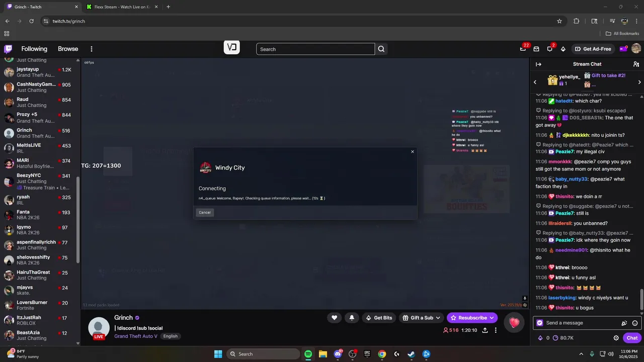
Task: Open the chat identity badge icon
Action: coord(540,323)
